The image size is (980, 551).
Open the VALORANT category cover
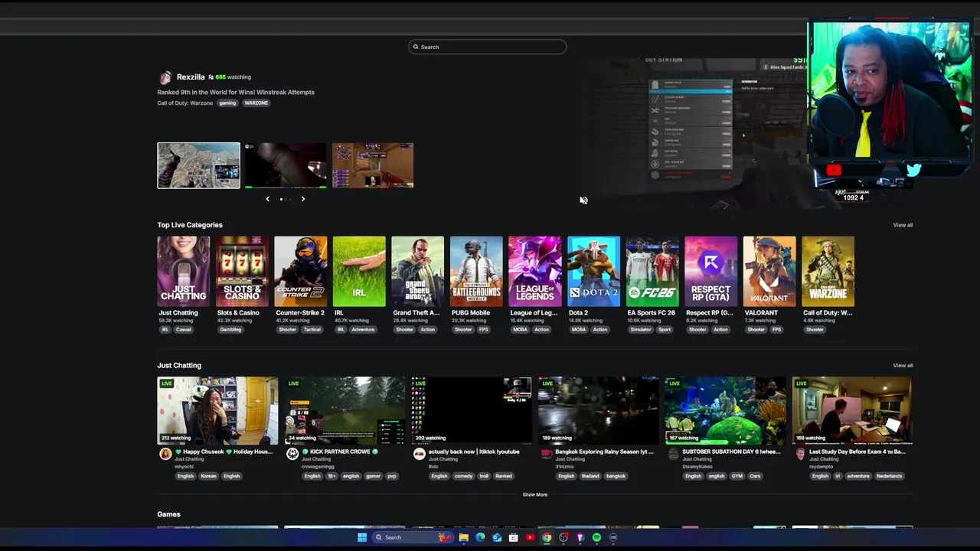coord(769,272)
